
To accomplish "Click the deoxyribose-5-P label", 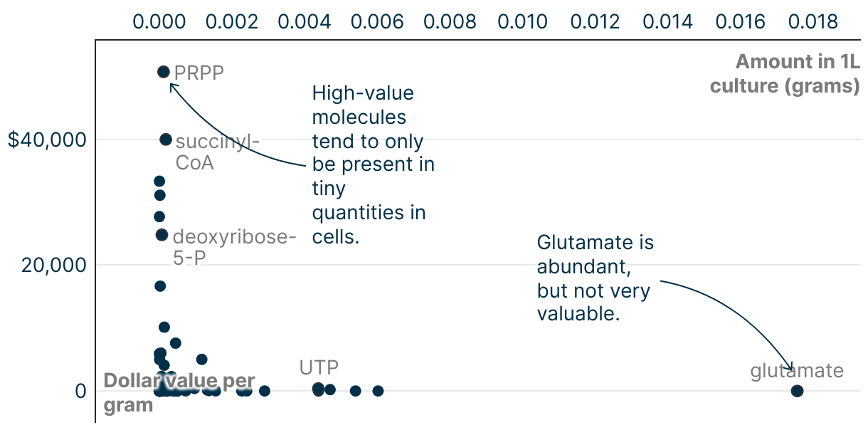I will (234, 247).
